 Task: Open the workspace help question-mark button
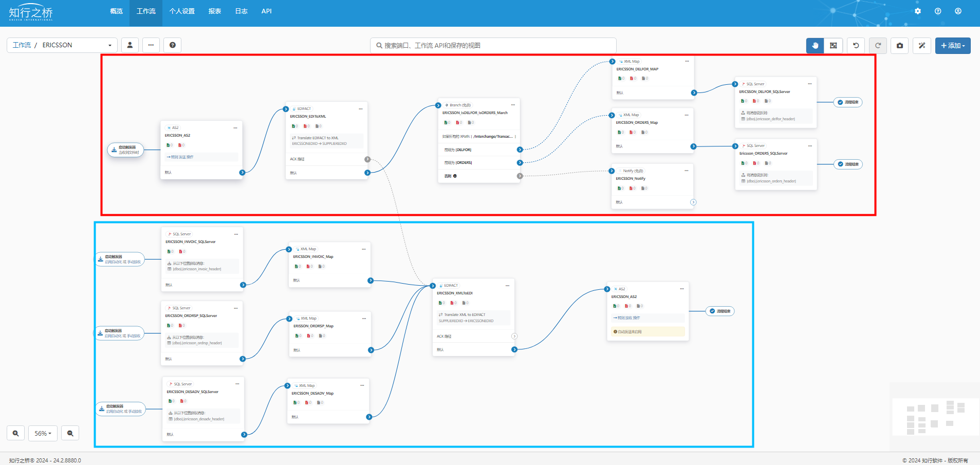coord(173,45)
